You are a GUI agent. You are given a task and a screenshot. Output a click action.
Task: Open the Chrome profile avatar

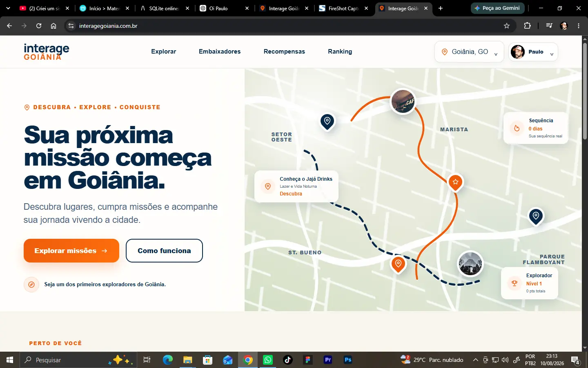pyautogui.click(x=564, y=26)
